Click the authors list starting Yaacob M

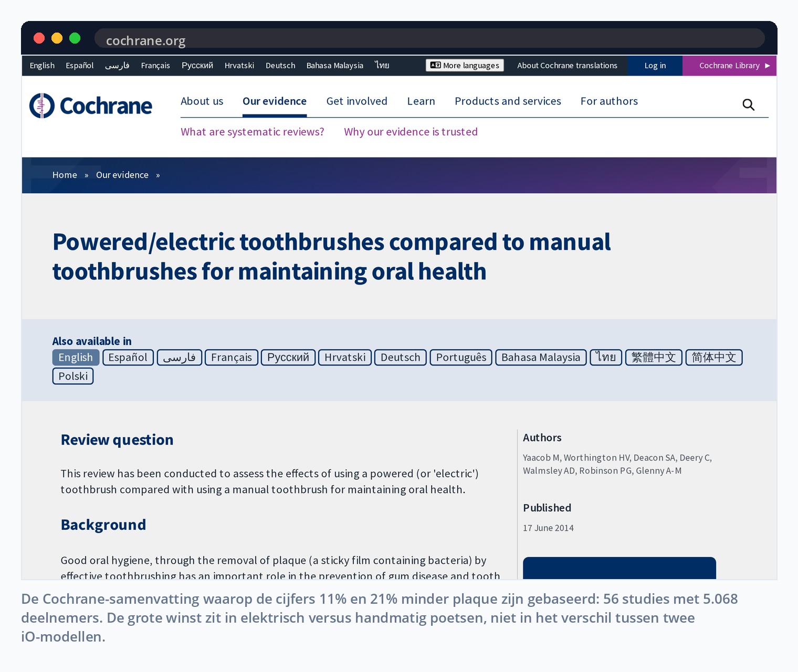pos(617,464)
